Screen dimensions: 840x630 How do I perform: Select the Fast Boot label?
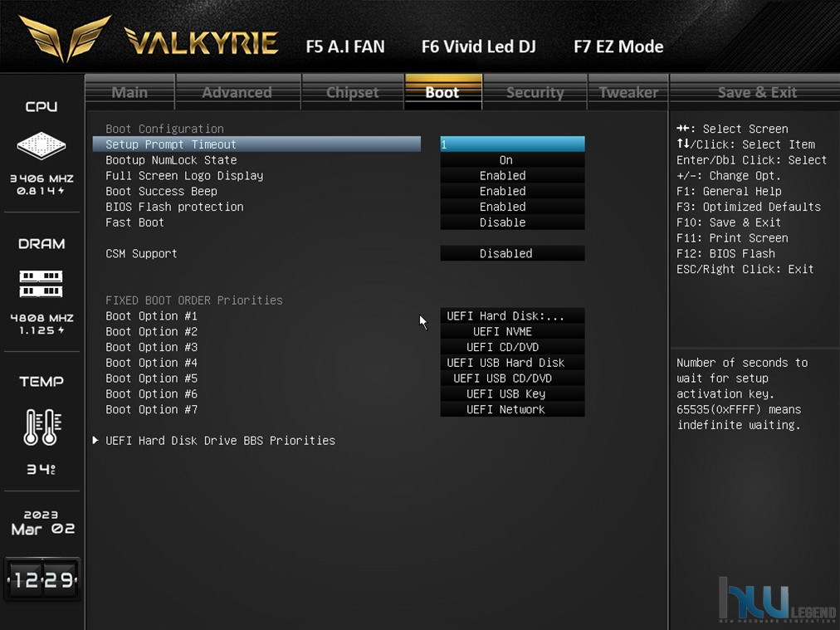pyautogui.click(x=135, y=222)
